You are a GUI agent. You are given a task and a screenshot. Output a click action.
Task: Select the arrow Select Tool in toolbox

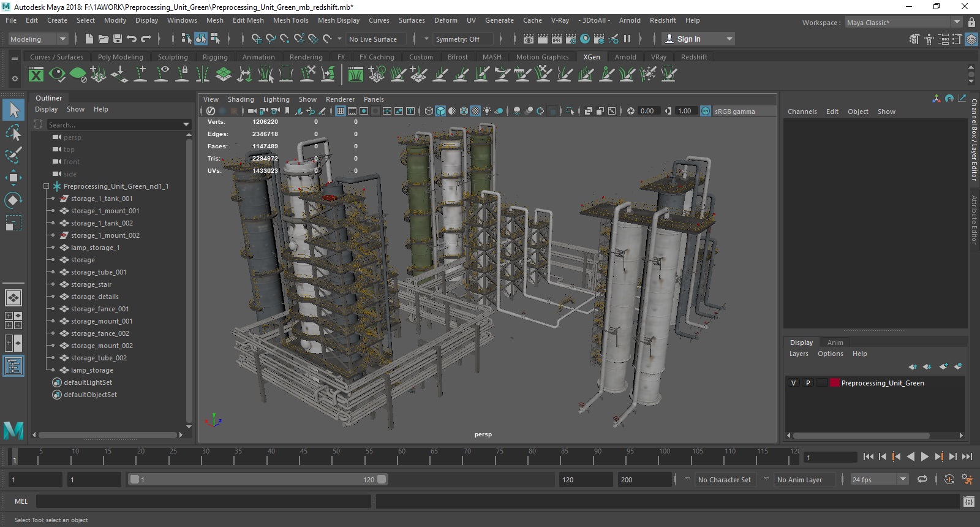coord(13,110)
